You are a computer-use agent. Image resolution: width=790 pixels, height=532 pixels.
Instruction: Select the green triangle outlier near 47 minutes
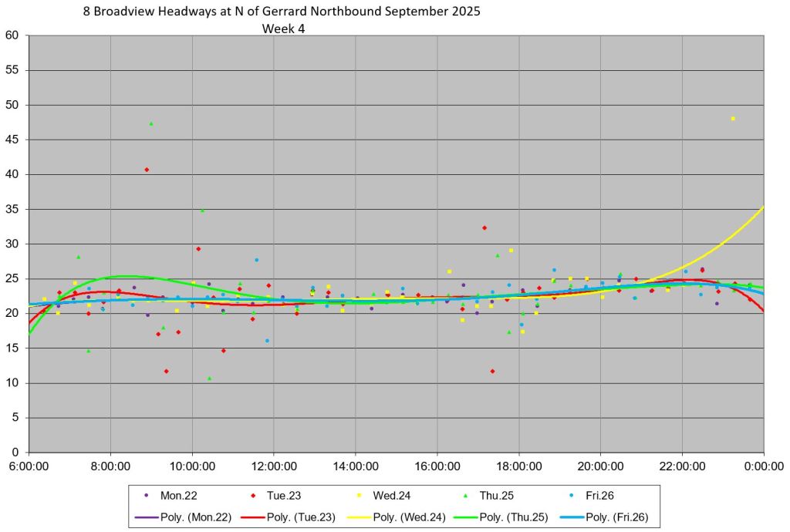[151, 123]
